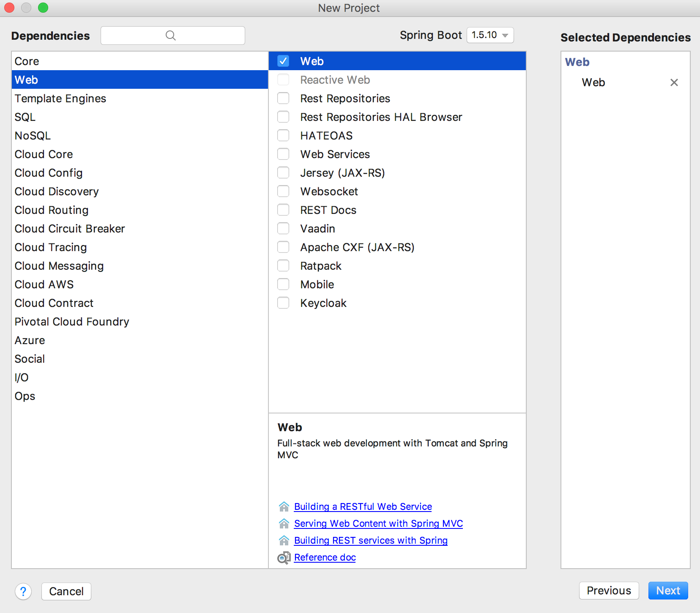Viewport: 700px width, 613px height.
Task: Focus the Dependencies search field
Action: (x=173, y=36)
